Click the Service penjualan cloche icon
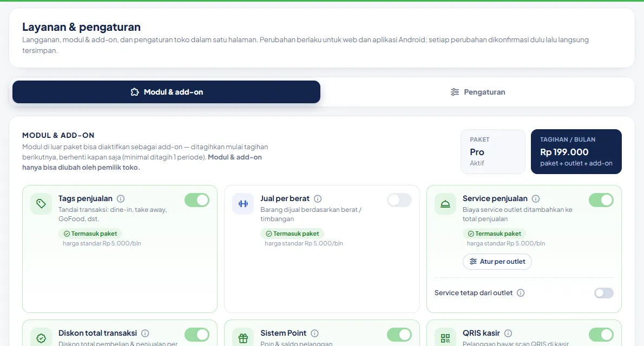Viewport: 644px width, 346px height. 445,204
